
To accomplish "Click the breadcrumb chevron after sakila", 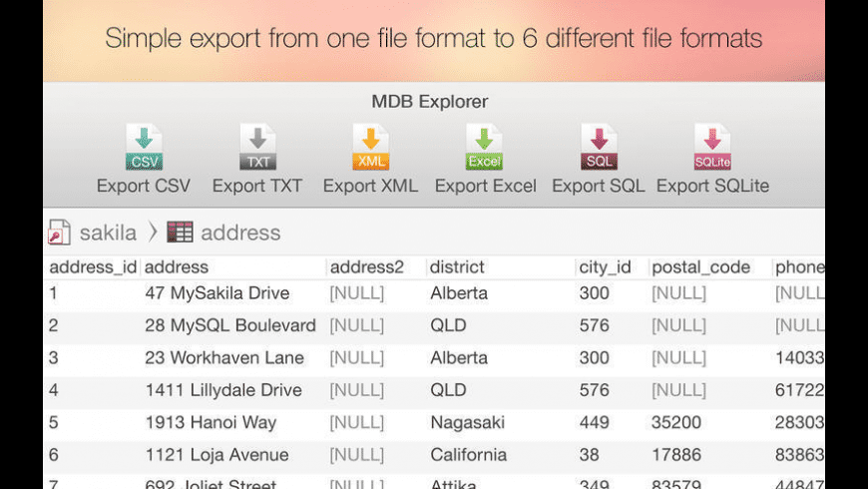I will [153, 233].
